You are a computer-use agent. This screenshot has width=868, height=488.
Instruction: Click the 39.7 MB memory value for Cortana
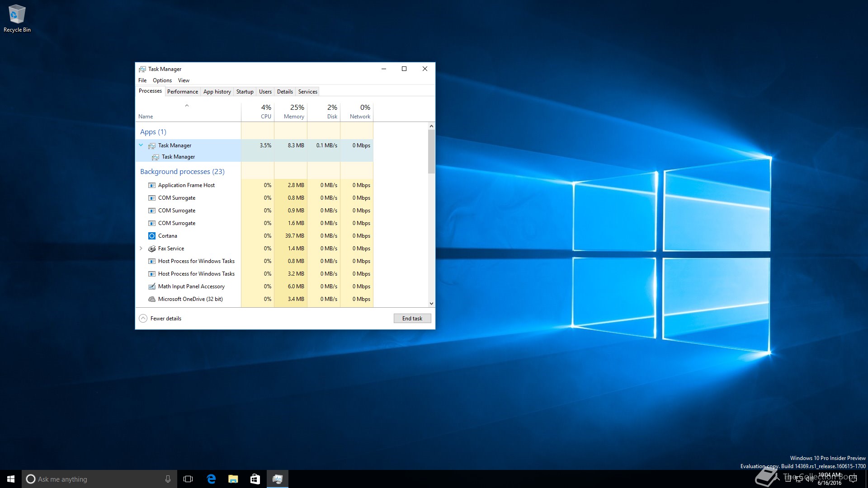[295, 236]
